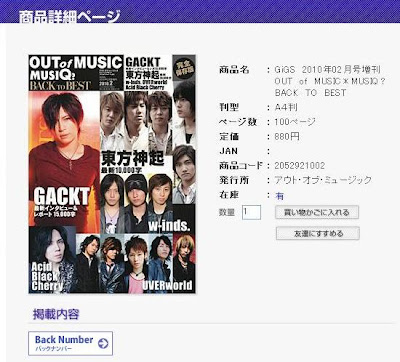Click BACK TO BEST product name line

[x=310, y=93]
